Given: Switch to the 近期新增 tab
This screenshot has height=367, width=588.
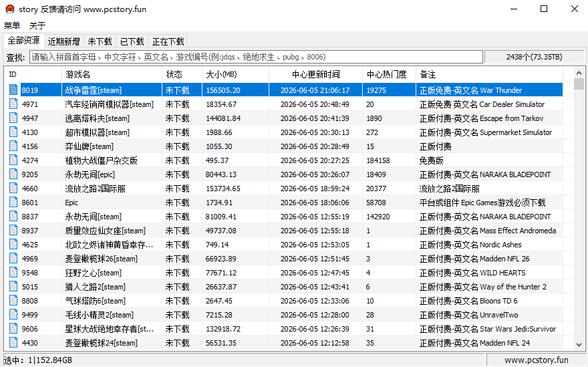Looking at the screenshot, I should (x=63, y=41).
